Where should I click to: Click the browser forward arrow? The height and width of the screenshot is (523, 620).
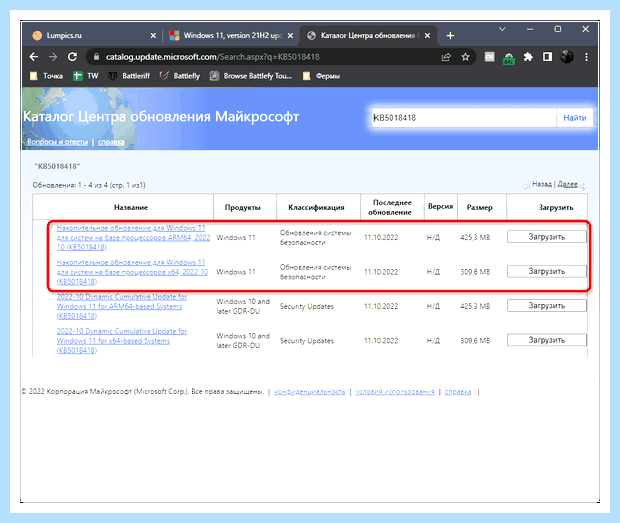pos(53,57)
